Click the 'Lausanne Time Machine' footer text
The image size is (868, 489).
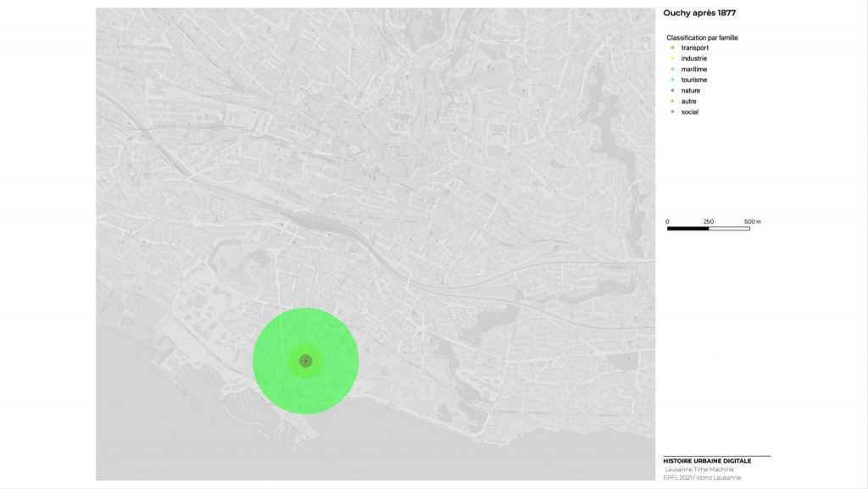coord(700,470)
